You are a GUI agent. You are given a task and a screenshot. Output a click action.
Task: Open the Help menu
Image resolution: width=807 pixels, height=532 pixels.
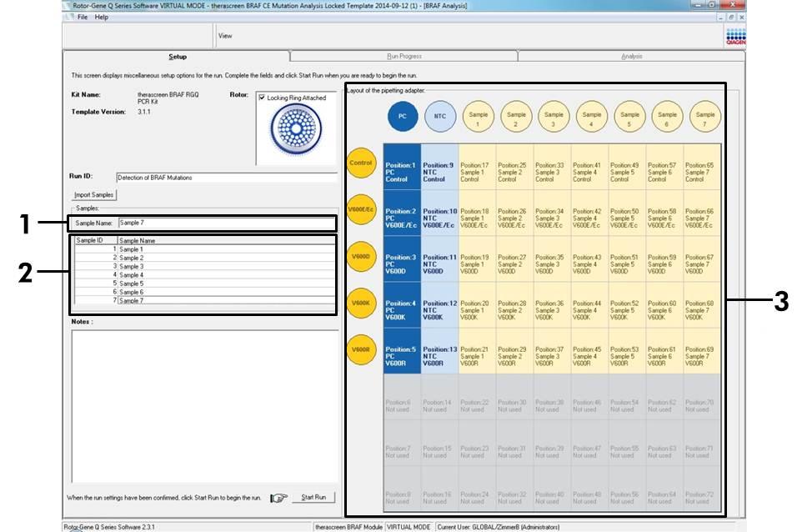[x=102, y=17]
